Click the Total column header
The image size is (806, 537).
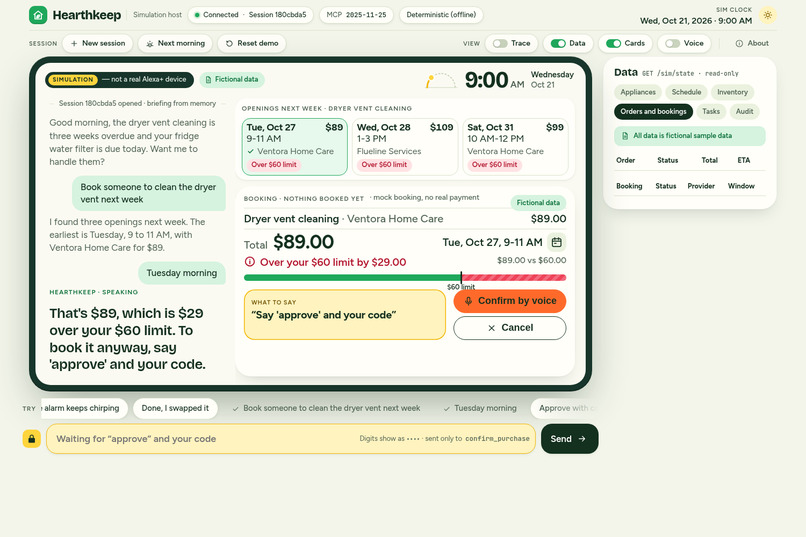[709, 160]
